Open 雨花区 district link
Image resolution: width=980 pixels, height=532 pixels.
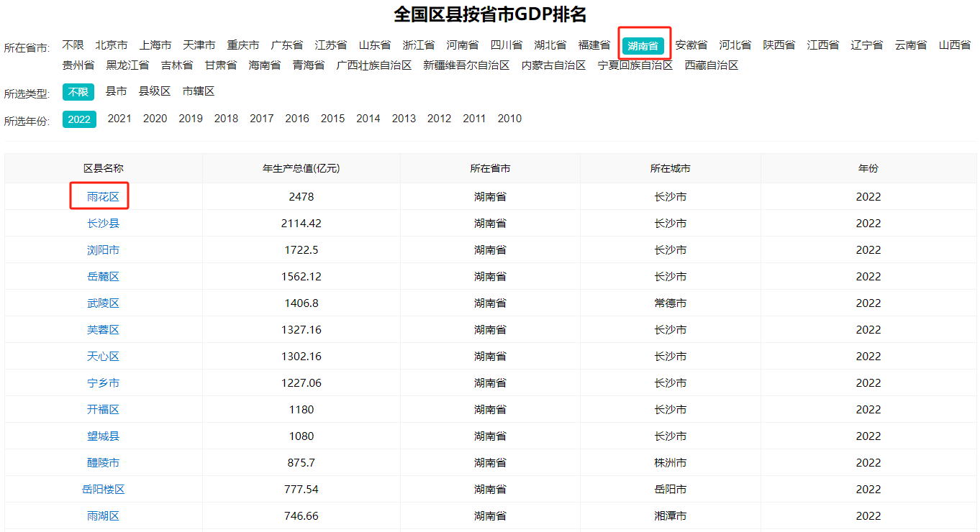(103, 197)
